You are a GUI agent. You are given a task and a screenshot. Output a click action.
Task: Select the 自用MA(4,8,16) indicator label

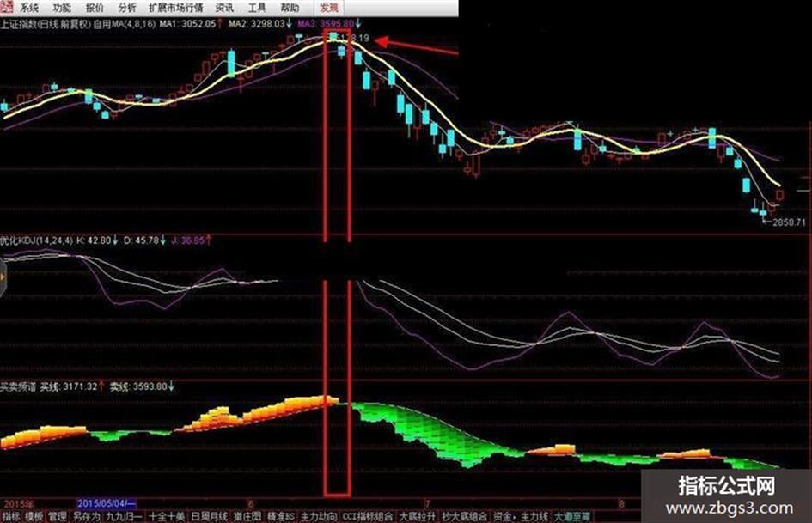pos(125,24)
